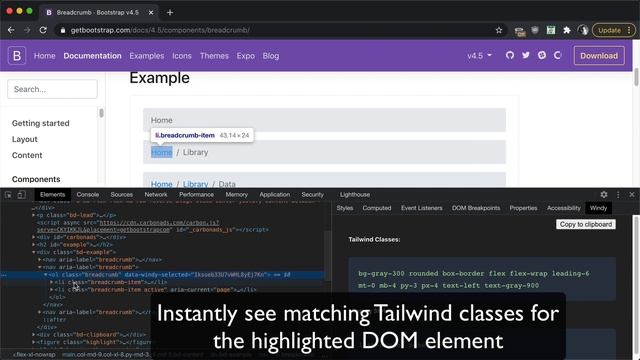Switch to the Application tab

275,195
